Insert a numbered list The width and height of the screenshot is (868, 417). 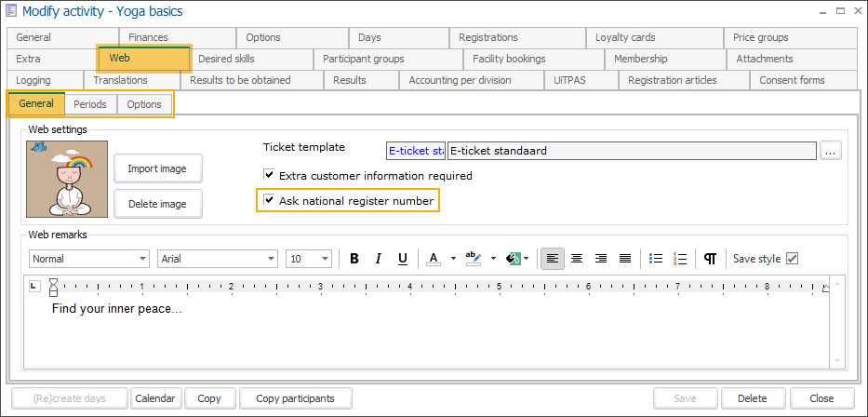tap(680, 259)
